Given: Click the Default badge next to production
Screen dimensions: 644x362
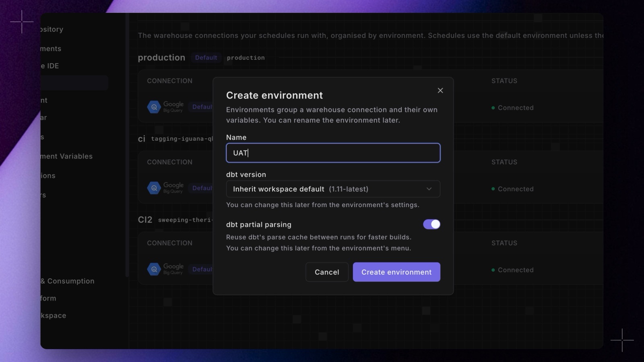Looking at the screenshot, I should [x=206, y=58].
